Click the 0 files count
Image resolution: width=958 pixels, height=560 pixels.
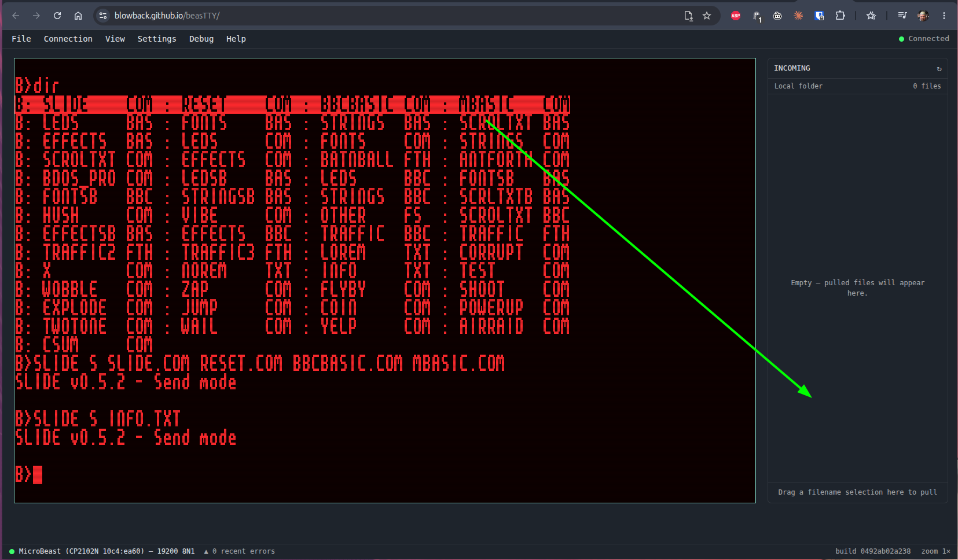point(927,86)
